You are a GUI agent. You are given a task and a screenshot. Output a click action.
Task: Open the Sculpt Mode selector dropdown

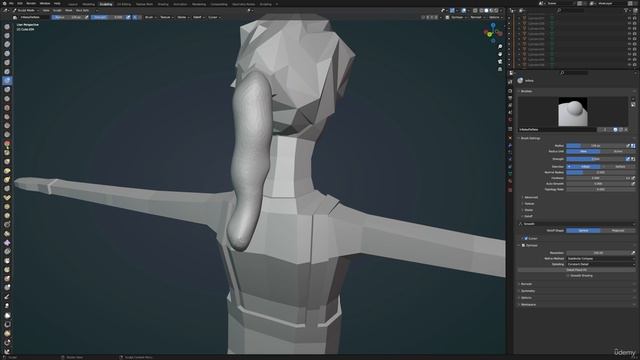[x=27, y=10]
